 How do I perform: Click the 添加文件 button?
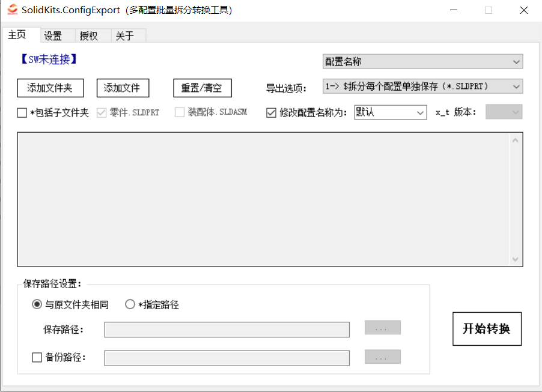pos(123,88)
